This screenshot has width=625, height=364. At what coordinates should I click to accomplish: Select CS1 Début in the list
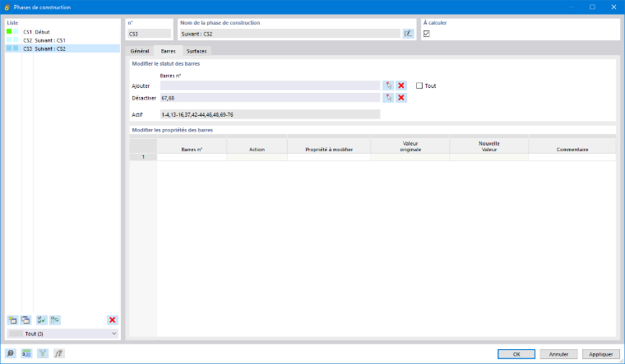click(62, 32)
